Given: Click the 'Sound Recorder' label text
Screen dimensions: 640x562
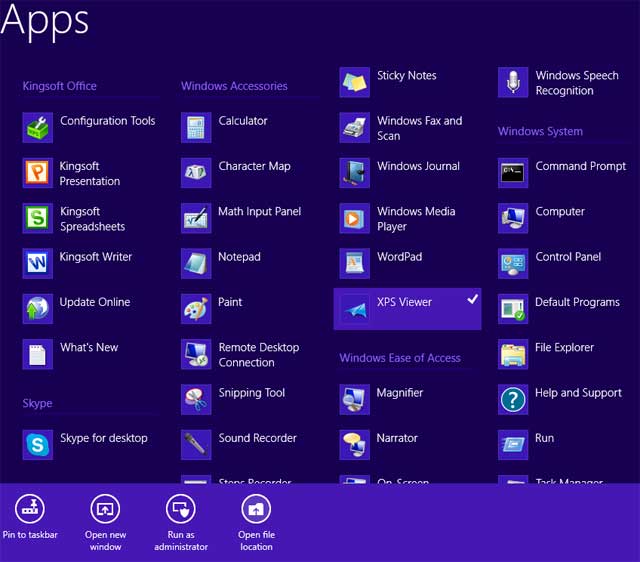Looking at the screenshot, I should [258, 438].
